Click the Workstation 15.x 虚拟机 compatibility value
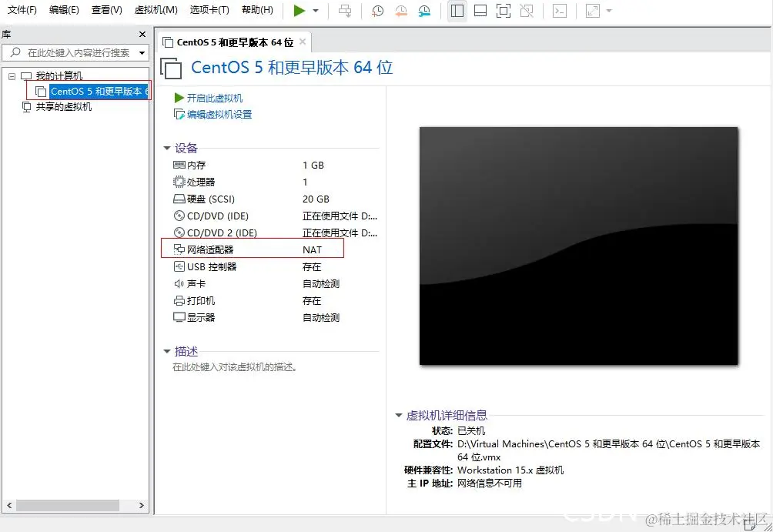 (510, 470)
